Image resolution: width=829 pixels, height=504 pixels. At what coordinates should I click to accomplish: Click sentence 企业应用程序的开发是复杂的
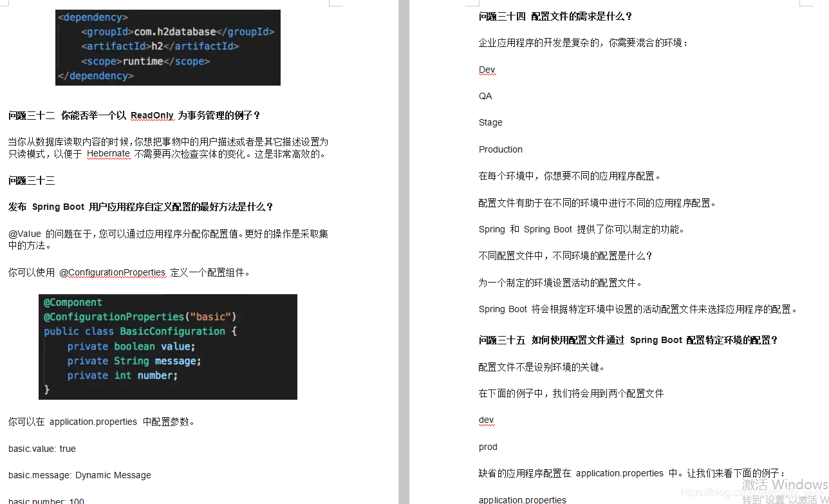click(x=584, y=43)
